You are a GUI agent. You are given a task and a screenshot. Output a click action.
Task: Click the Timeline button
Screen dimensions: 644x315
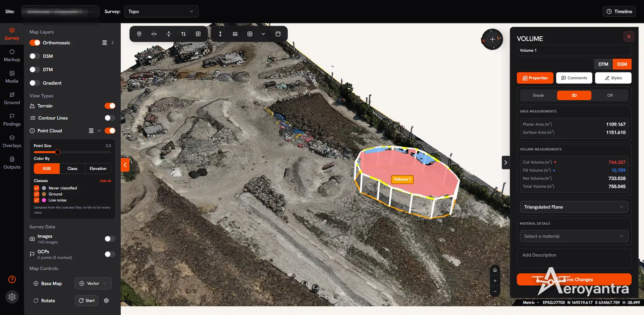tap(619, 11)
